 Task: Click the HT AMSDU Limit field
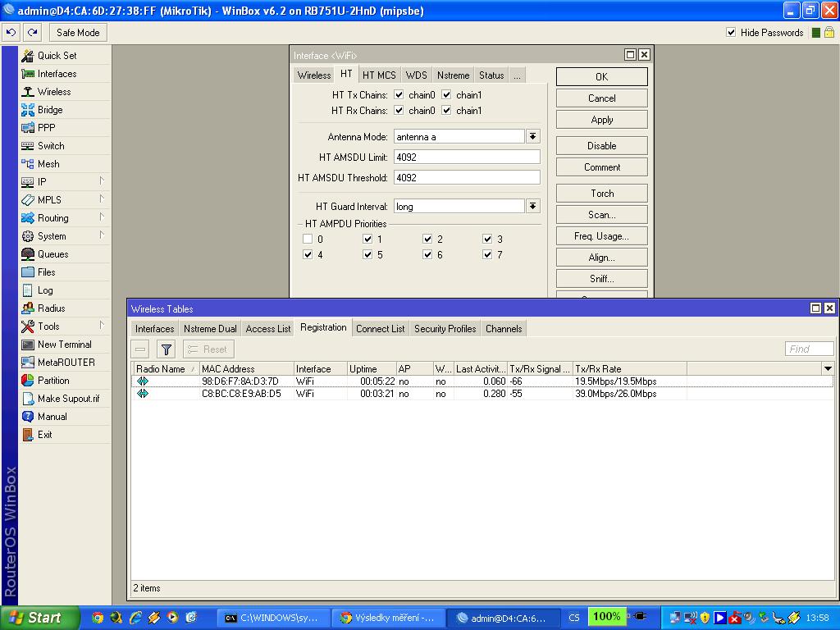coord(467,157)
